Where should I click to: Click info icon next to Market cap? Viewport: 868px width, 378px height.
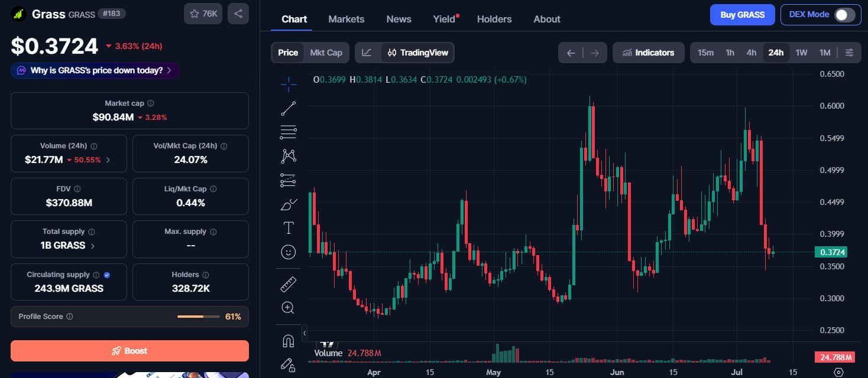151,103
